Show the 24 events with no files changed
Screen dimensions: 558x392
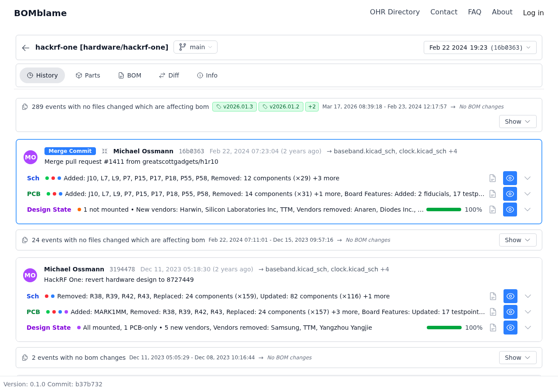pyautogui.click(x=517, y=240)
